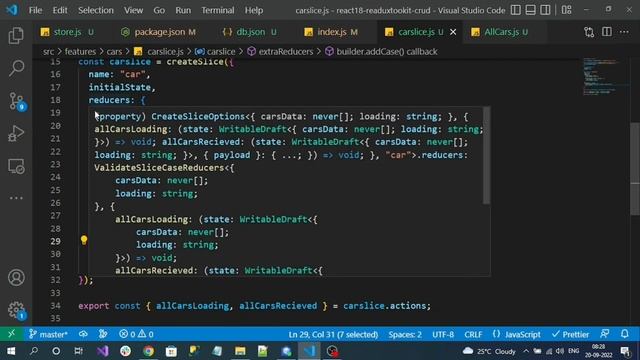The width and height of the screenshot is (640, 360).
Task: Open the Windows Start menu
Action: click(x=11, y=351)
